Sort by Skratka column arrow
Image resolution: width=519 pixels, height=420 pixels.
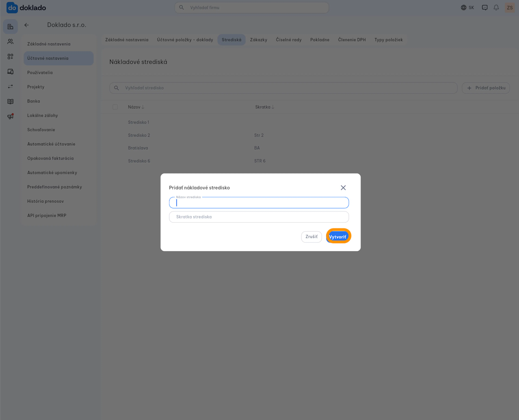coord(273,107)
